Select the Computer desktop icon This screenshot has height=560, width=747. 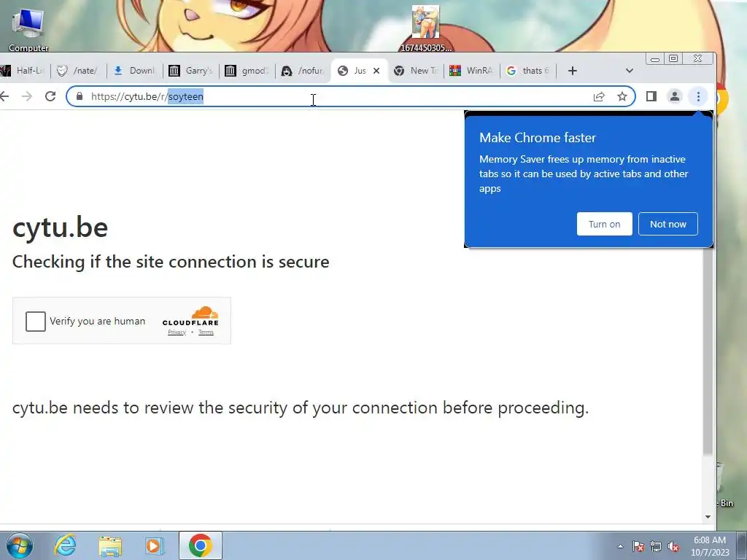[28, 29]
